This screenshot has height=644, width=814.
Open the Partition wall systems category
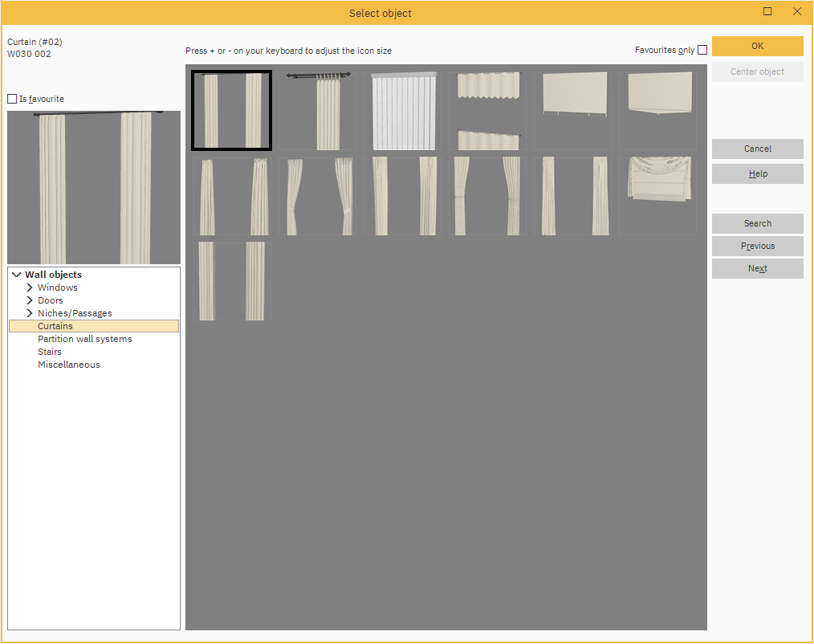[x=84, y=339]
